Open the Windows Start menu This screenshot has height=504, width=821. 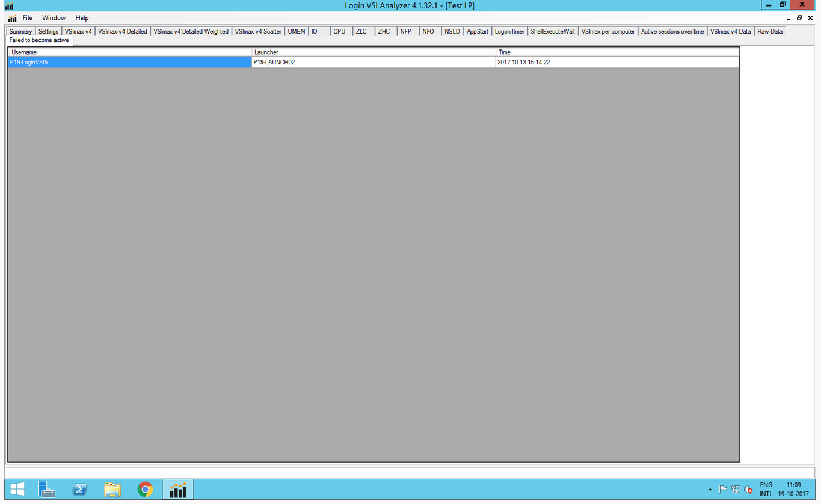17,490
